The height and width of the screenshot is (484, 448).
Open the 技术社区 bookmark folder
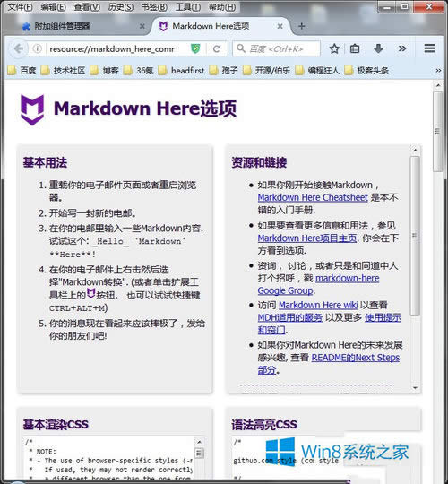pos(63,71)
